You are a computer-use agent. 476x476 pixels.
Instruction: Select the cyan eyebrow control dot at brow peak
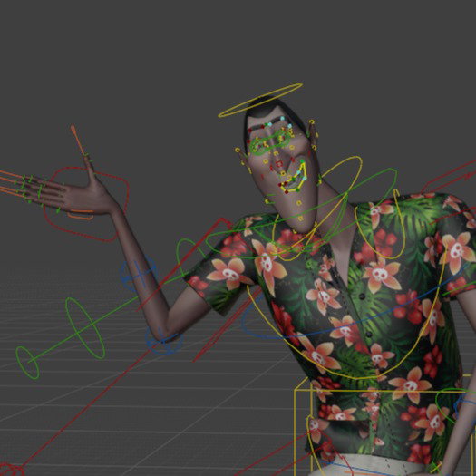tap(282, 119)
